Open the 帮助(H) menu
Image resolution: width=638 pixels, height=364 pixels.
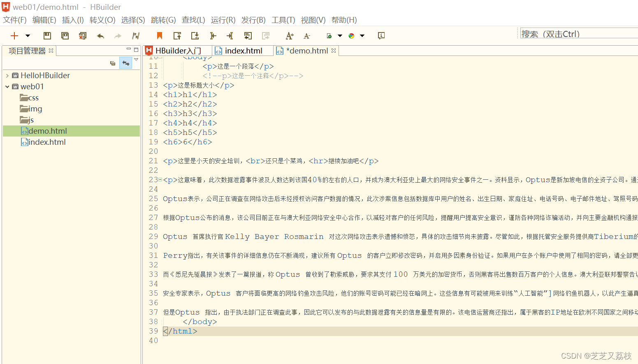344,20
